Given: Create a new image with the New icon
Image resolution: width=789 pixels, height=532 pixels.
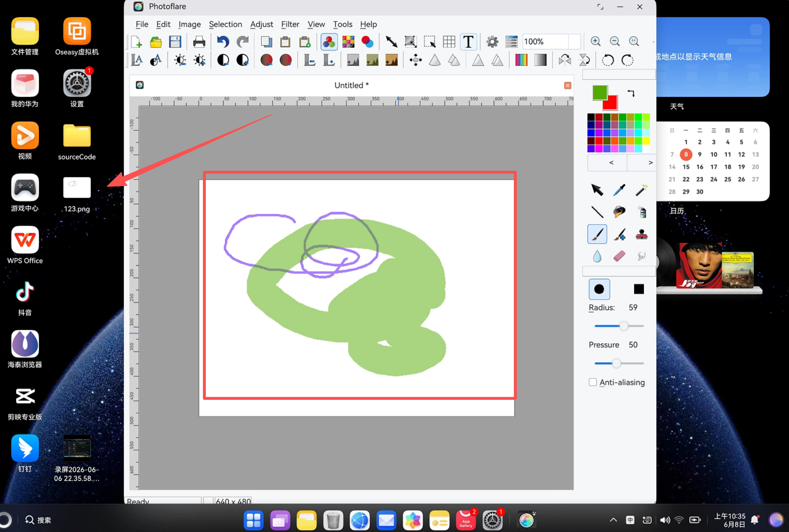Looking at the screenshot, I should (x=136, y=42).
